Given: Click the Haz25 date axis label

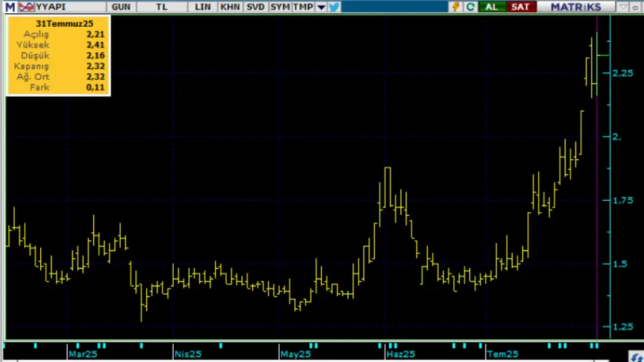Looking at the screenshot, I should (401, 354).
